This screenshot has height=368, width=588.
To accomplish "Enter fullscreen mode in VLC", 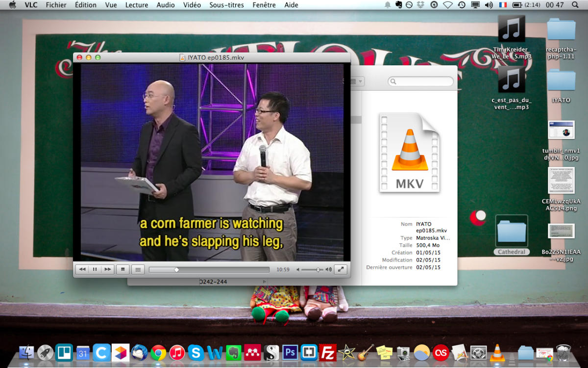I will (x=341, y=269).
